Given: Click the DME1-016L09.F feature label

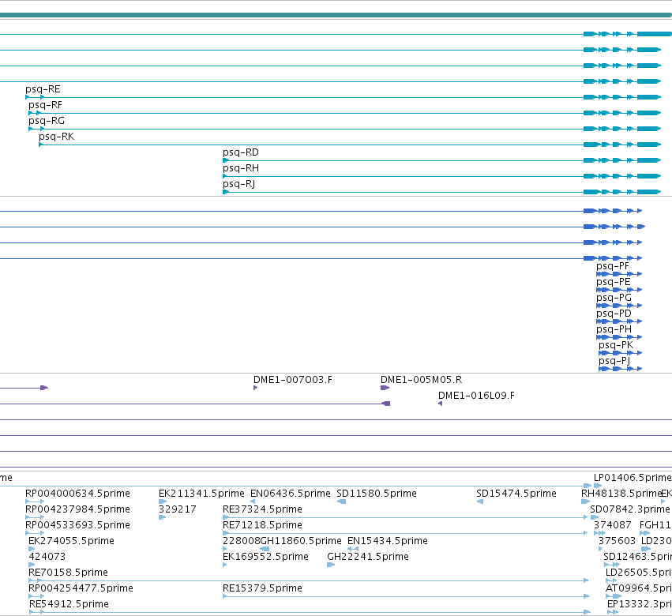Looking at the screenshot, I should click(x=476, y=396).
